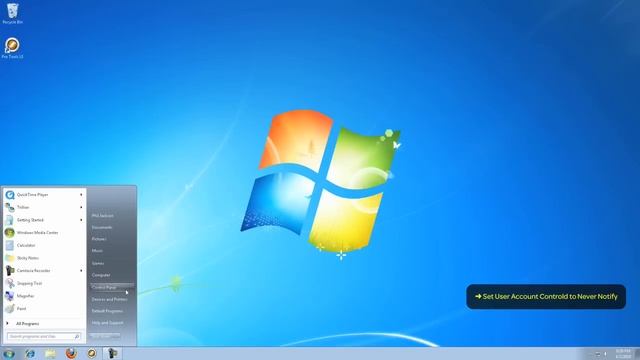Expand the All Programs arrow
Image resolution: width=640 pixels, height=360 pixels.
[7, 324]
